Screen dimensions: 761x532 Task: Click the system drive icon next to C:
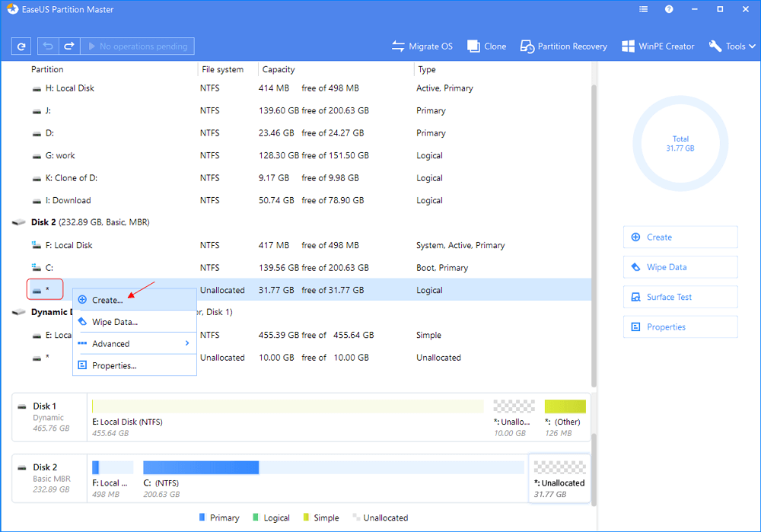click(36, 267)
